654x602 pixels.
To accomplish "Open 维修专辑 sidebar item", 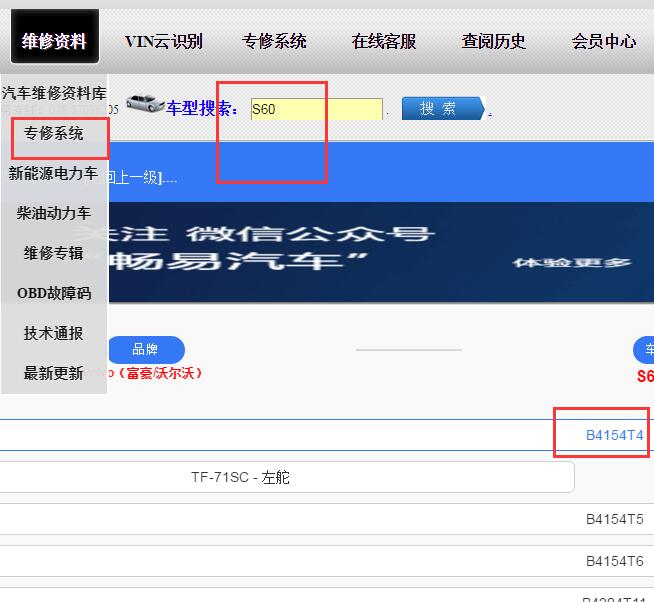I will (x=53, y=253).
